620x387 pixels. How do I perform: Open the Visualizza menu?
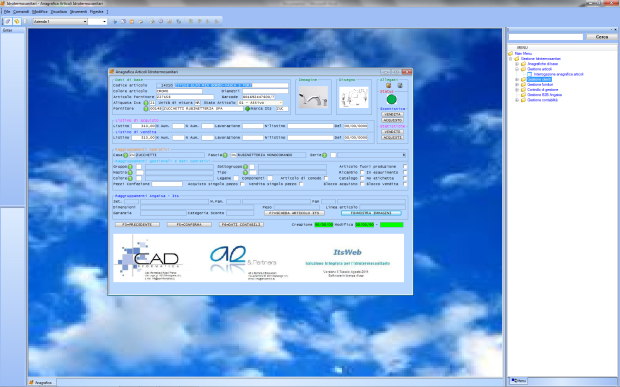tap(59, 12)
